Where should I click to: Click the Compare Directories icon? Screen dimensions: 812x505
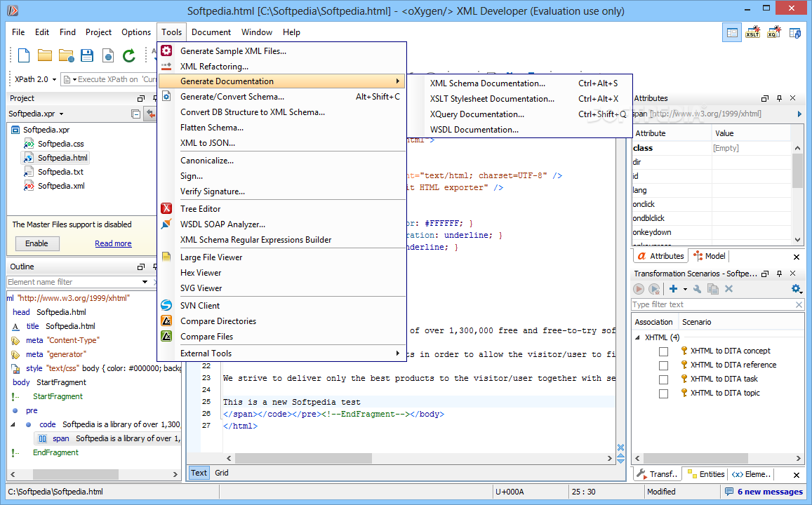[x=166, y=321]
